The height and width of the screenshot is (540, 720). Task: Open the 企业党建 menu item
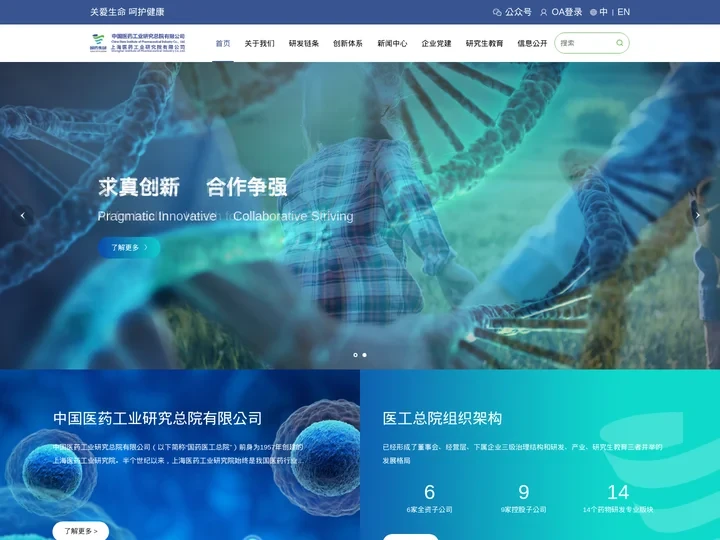coord(436,43)
